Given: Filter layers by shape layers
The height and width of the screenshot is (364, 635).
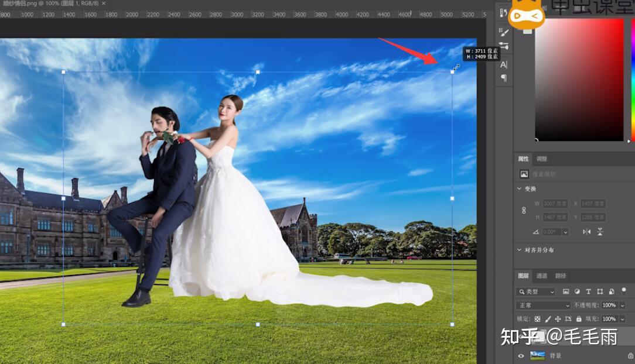Looking at the screenshot, I should click(x=600, y=291).
